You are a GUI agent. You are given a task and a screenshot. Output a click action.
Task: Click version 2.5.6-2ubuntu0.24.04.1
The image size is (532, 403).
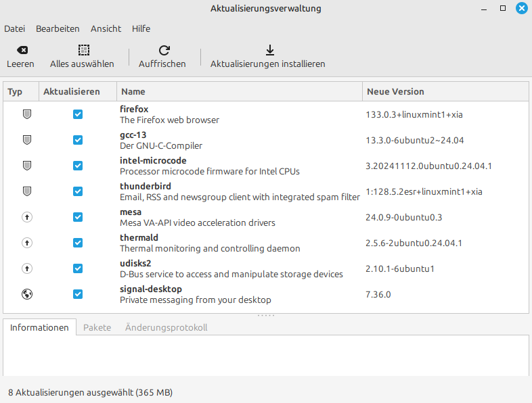click(x=414, y=243)
